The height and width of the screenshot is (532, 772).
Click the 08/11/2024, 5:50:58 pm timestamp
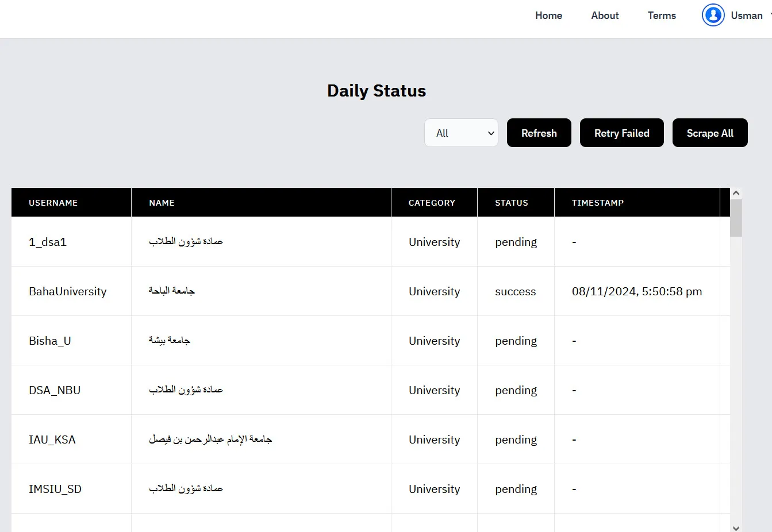[637, 291]
